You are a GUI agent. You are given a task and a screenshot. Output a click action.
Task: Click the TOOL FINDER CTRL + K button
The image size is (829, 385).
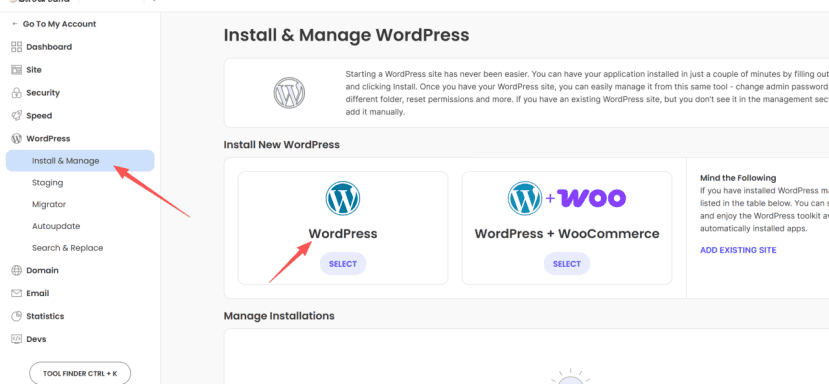[x=80, y=373]
